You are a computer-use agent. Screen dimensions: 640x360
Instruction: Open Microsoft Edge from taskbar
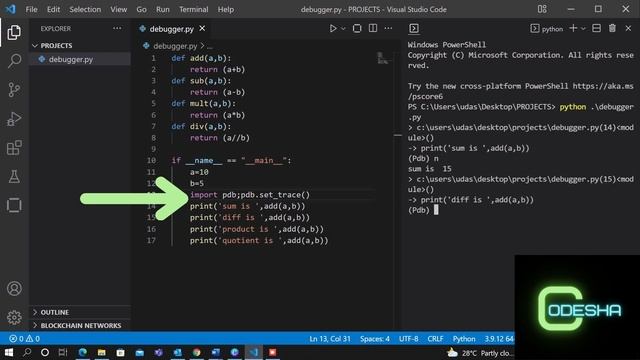coord(82,352)
